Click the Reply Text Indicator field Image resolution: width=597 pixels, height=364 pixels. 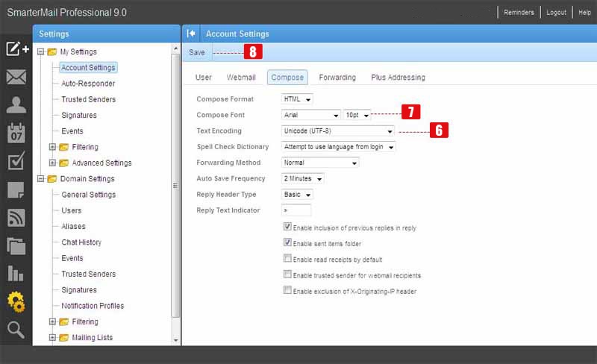296,210
